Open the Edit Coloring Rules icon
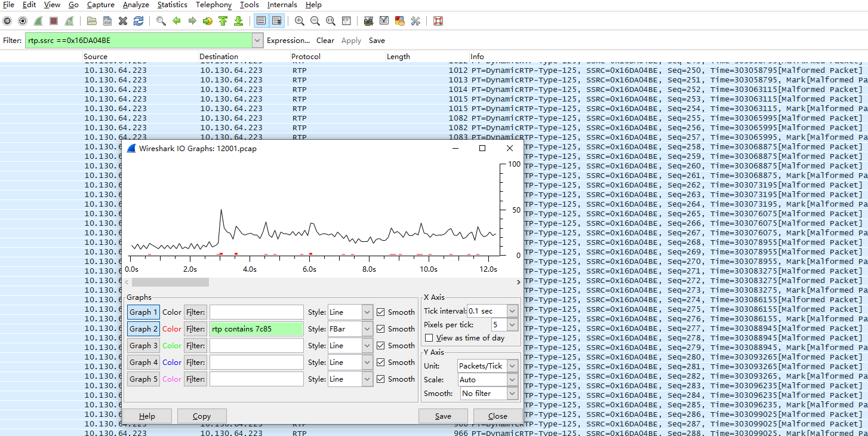 point(399,21)
